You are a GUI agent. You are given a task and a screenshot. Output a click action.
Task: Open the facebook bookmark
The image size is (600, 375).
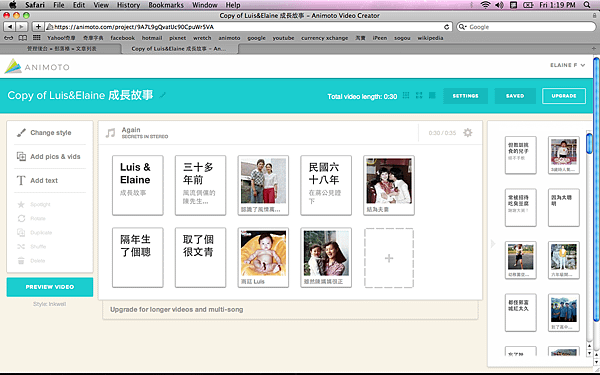click(122, 38)
